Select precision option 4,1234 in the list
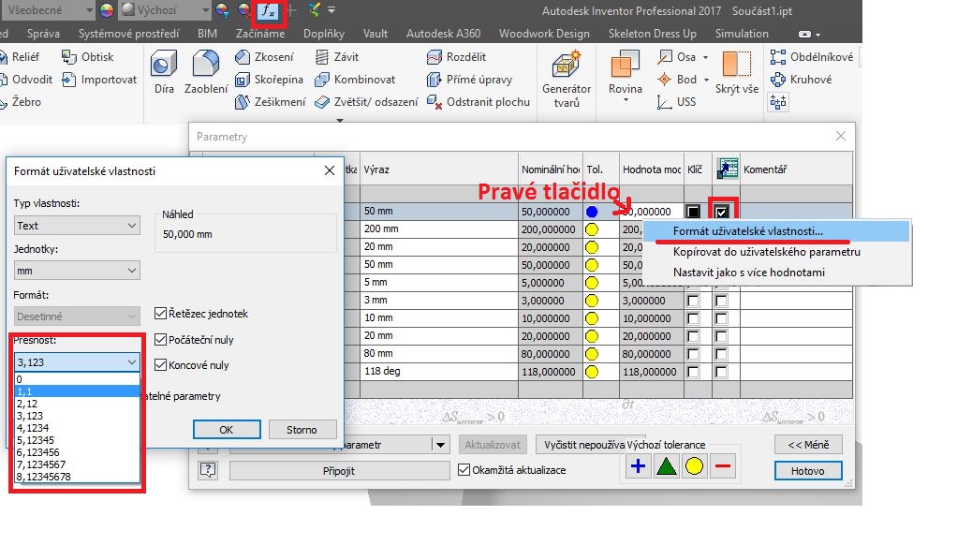Image resolution: width=972 pixels, height=560 pixels. [x=77, y=428]
